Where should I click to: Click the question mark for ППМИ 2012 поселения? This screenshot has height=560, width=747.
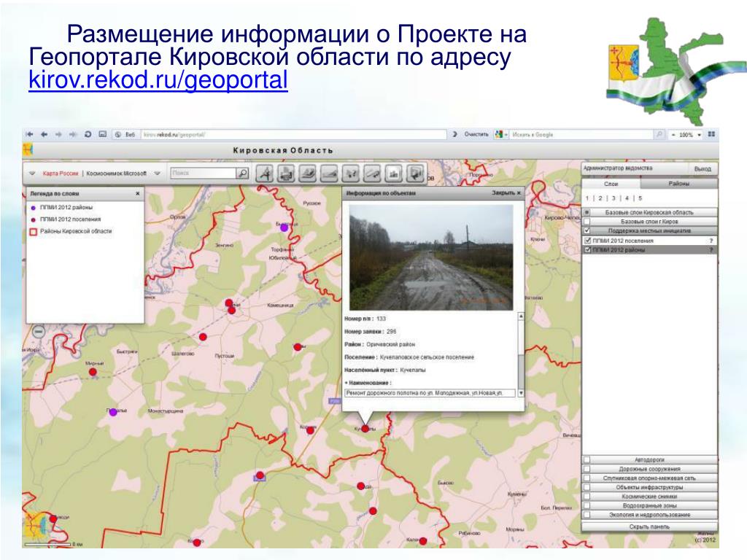click(x=711, y=241)
